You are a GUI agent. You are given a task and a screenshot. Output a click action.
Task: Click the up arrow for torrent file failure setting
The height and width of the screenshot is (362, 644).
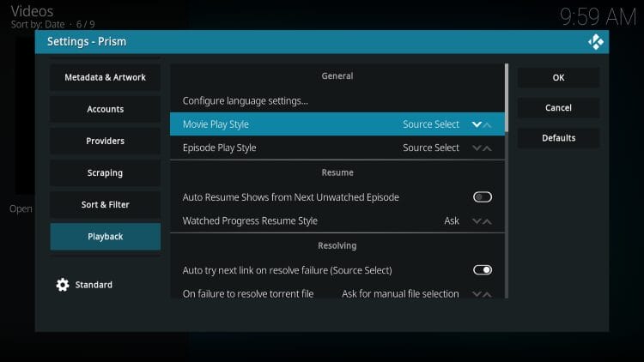tap(487, 294)
